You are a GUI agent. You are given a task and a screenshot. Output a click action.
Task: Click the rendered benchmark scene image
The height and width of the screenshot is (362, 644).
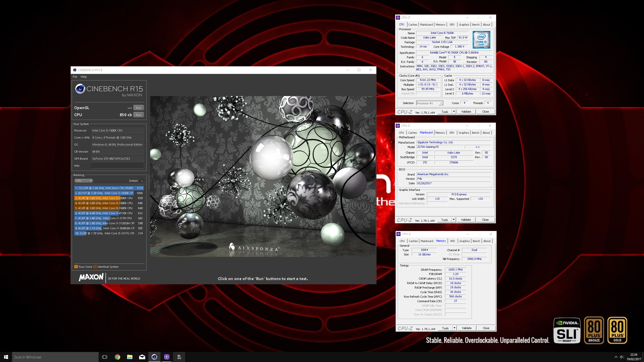(263, 176)
